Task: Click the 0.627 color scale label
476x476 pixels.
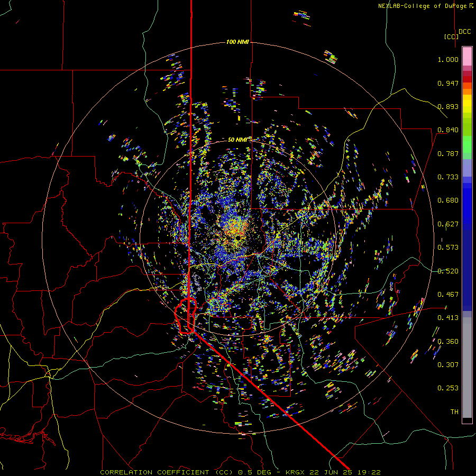Action: pos(448,224)
